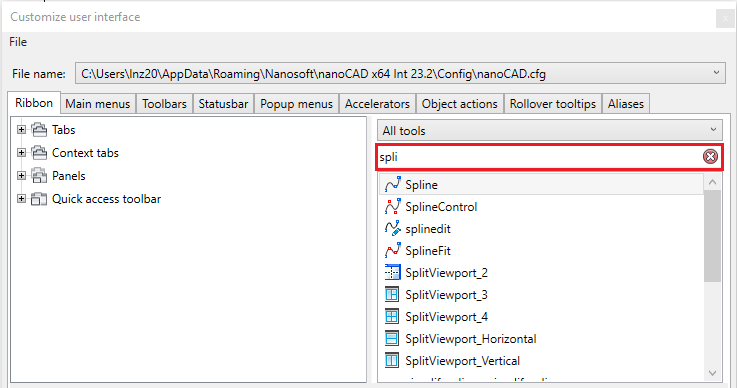The height and width of the screenshot is (388, 737).
Task: Select the 'Context tabs' tree item label
Action: pos(85,153)
